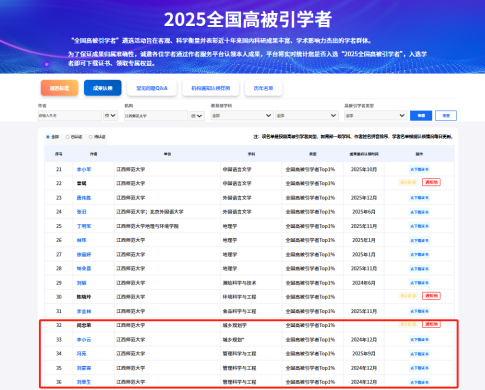Open author link in row 35
Viewport: 485px width, 390px height.
[x=84, y=368]
